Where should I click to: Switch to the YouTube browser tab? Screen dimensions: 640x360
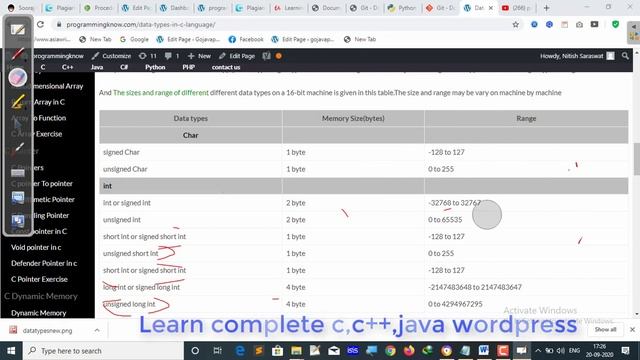coord(516,8)
